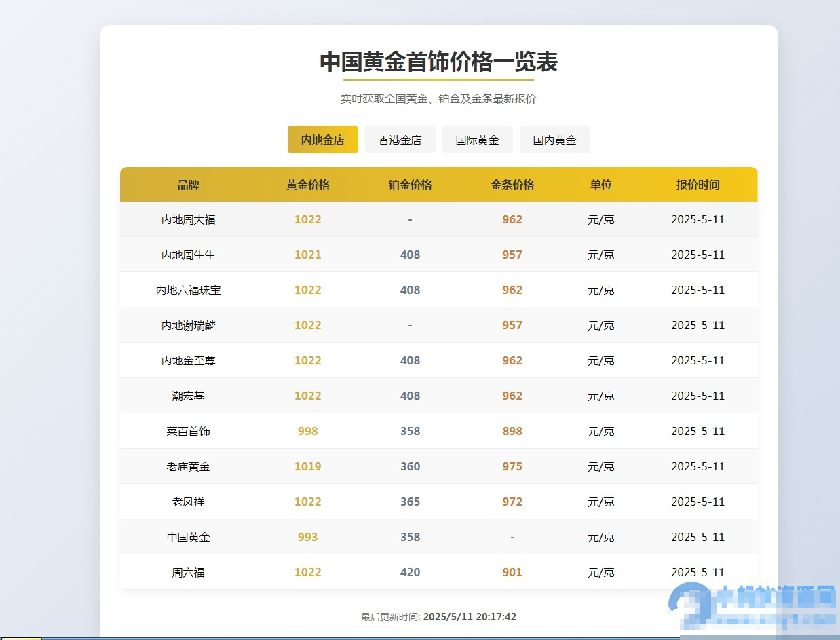
Task: Click the 报价时间 column header
Action: click(698, 185)
